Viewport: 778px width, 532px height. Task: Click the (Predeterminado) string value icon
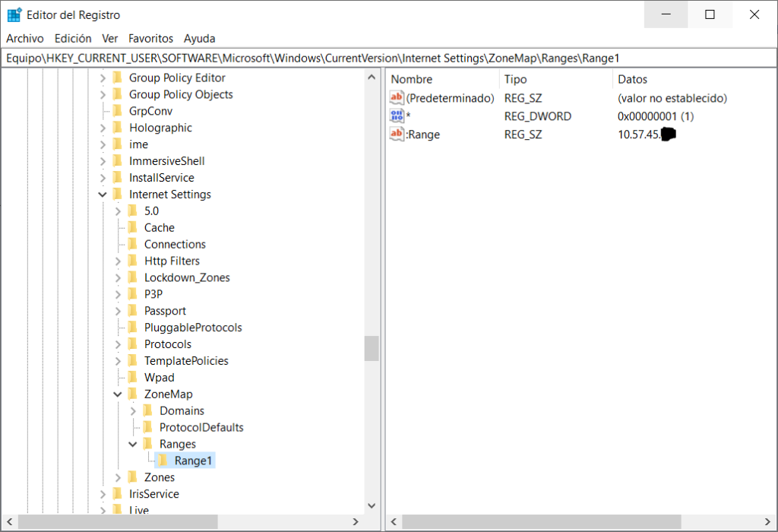397,98
